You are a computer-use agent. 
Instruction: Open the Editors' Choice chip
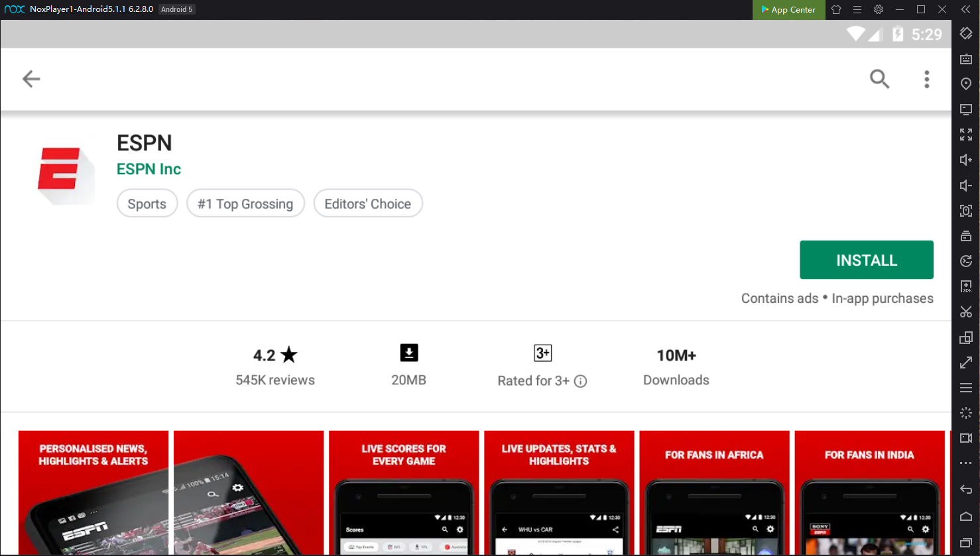pyautogui.click(x=368, y=203)
